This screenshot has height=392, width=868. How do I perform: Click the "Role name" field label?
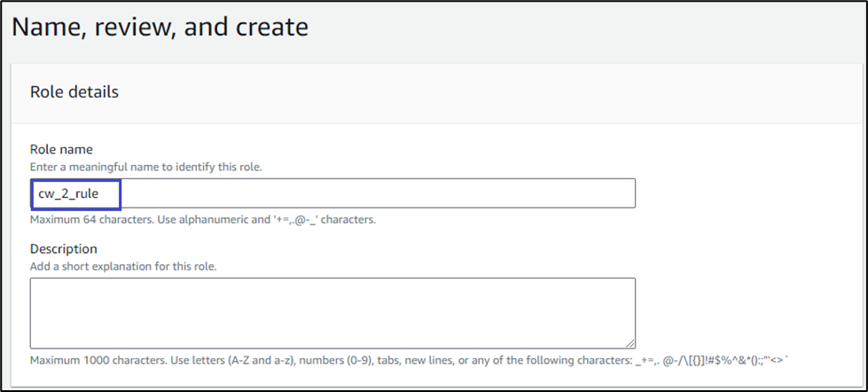61,149
